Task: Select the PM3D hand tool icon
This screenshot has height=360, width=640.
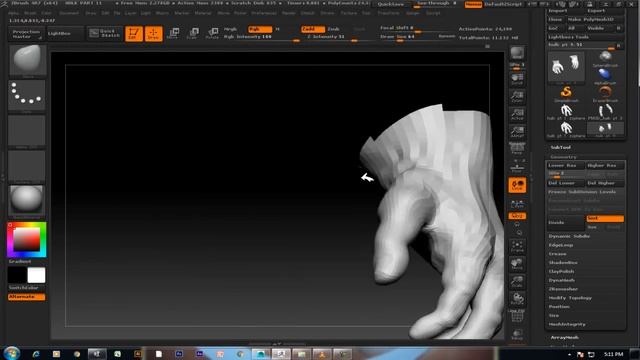Action: point(605,112)
